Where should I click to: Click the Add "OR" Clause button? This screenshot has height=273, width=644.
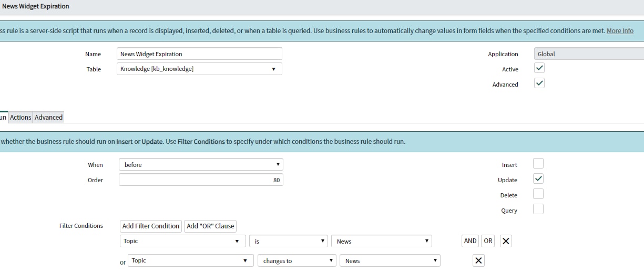coord(210,226)
